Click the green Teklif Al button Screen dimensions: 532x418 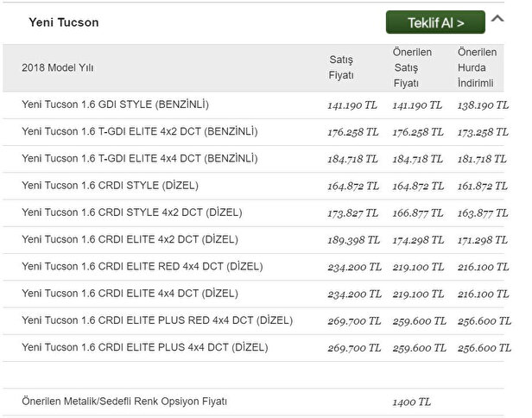pos(434,22)
